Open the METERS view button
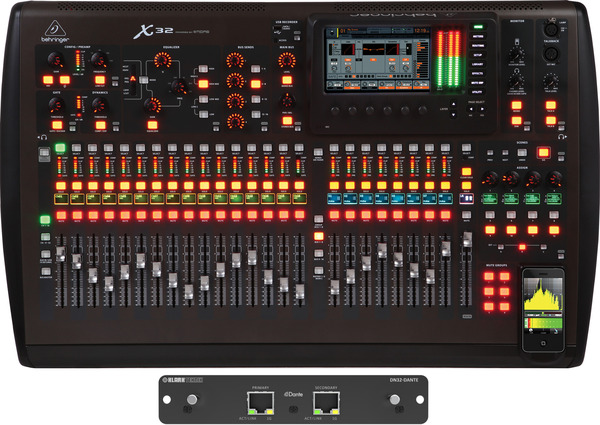This screenshot has height=425, width=600. (478, 36)
